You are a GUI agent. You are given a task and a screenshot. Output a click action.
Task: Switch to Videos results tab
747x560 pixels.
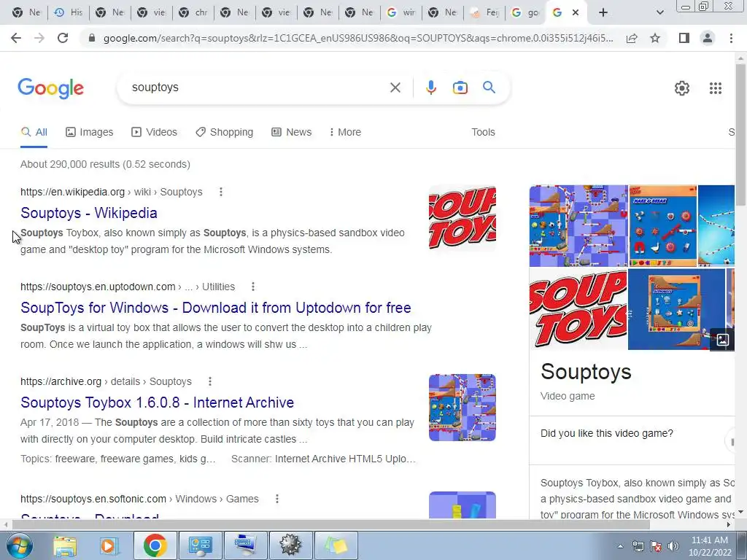pyautogui.click(x=155, y=132)
